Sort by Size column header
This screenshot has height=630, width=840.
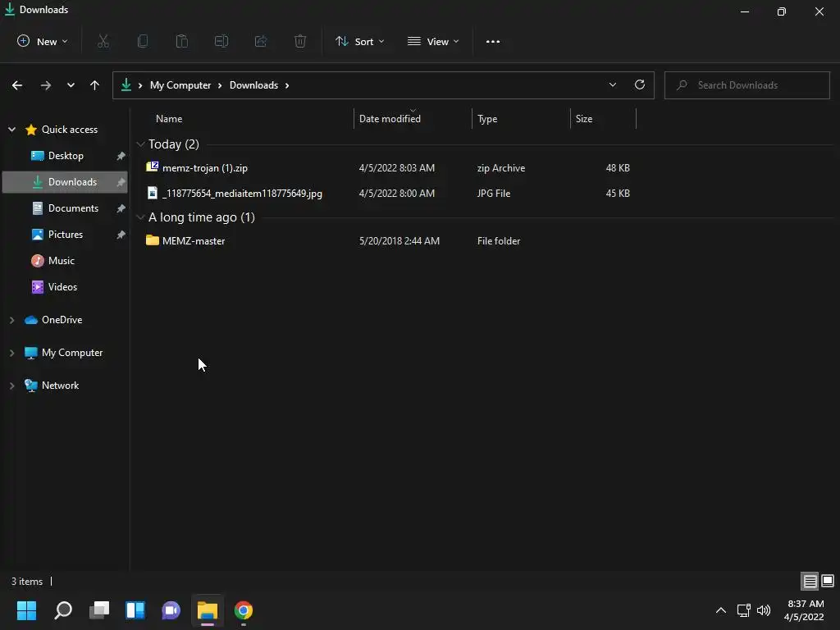(x=584, y=119)
